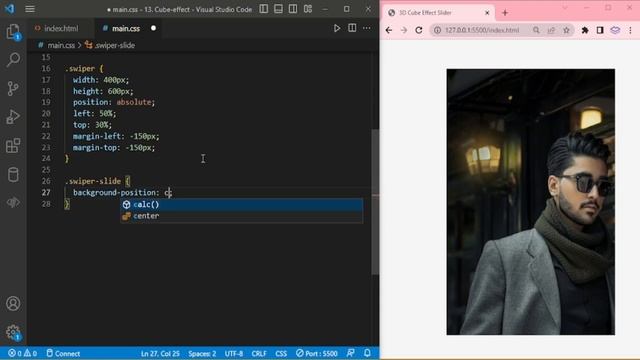Open the Run and Debug view
Image resolution: width=640 pixels, height=360 pixels.
13,117
